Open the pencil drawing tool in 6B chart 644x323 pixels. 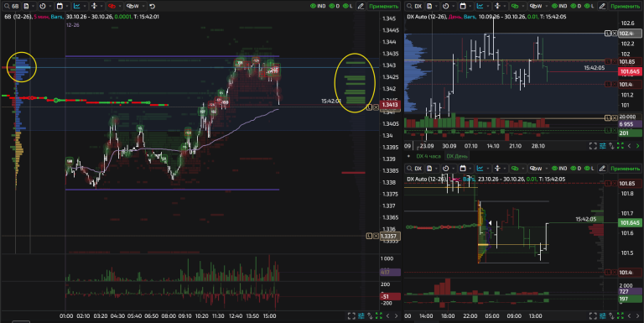coord(361,6)
